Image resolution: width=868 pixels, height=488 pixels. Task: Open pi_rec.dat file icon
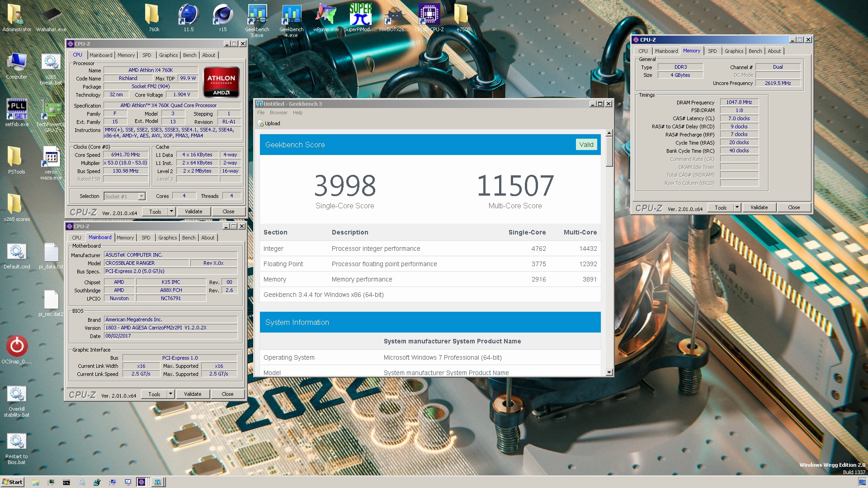point(51,303)
